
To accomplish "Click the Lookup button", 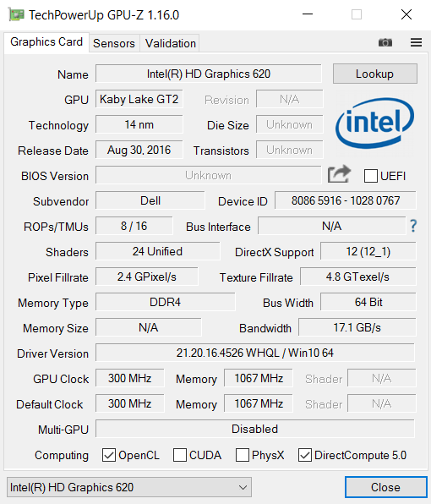I will (374, 74).
